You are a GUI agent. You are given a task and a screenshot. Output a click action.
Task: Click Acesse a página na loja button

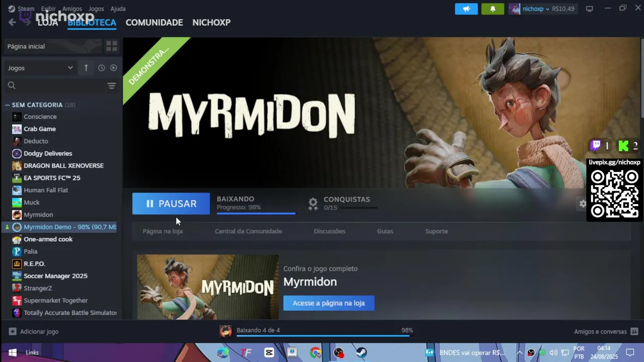pyautogui.click(x=329, y=303)
